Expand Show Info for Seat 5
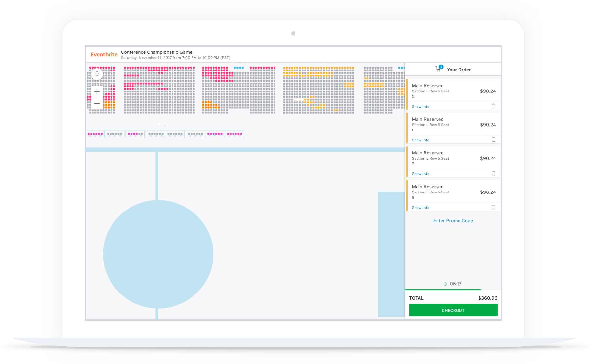 click(x=420, y=106)
